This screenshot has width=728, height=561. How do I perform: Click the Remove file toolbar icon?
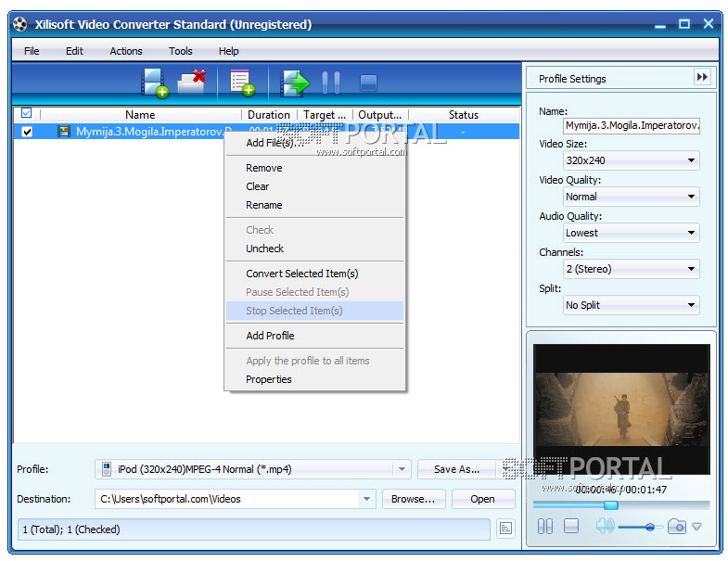[192, 82]
